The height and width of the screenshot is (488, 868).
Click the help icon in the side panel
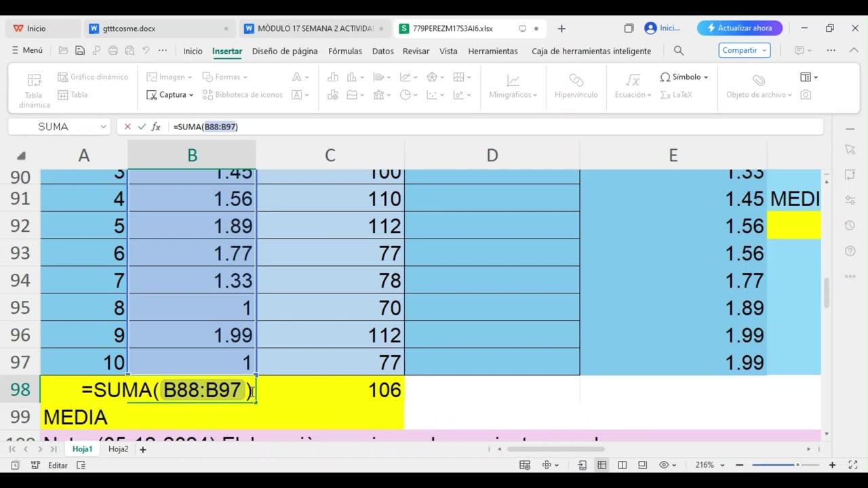[x=850, y=251]
